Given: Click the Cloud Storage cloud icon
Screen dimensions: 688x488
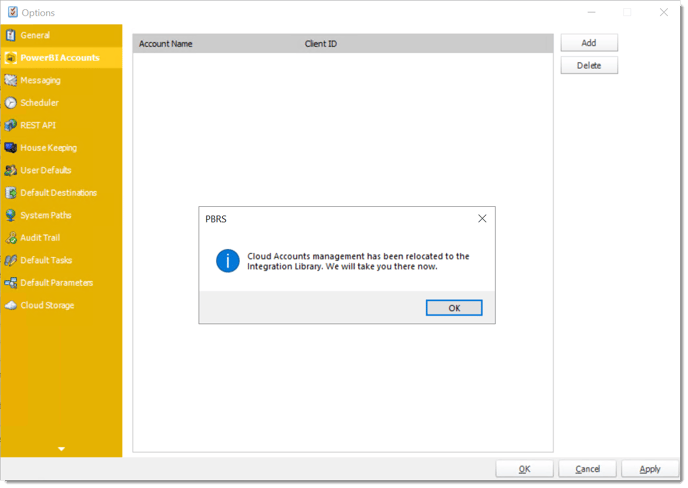Looking at the screenshot, I should tap(11, 305).
